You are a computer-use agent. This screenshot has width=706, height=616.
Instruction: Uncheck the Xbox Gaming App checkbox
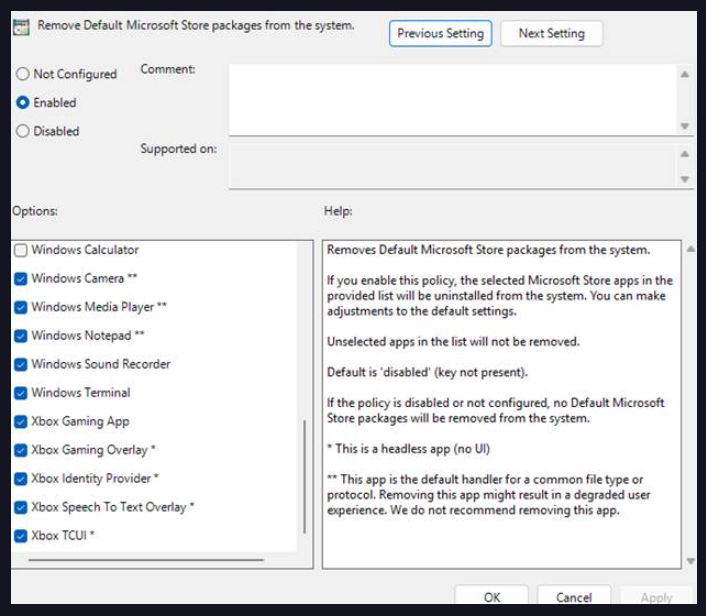21,421
